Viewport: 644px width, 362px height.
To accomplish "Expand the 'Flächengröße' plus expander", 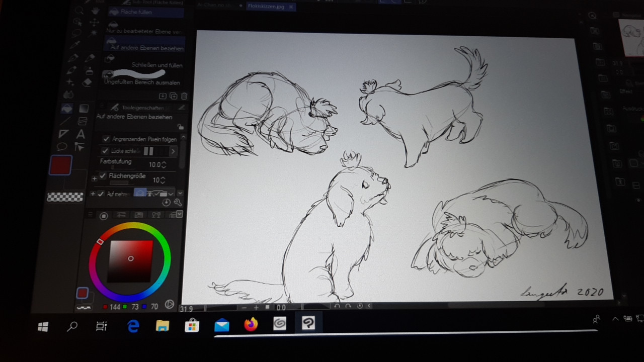I will point(94,178).
